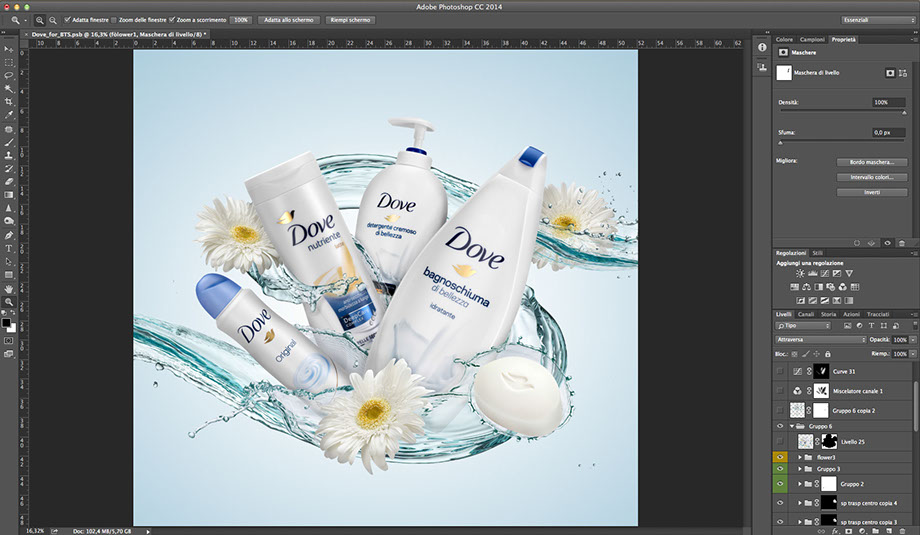This screenshot has width=920, height=535.
Task: Select the Move tool
Action: (x=9, y=49)
